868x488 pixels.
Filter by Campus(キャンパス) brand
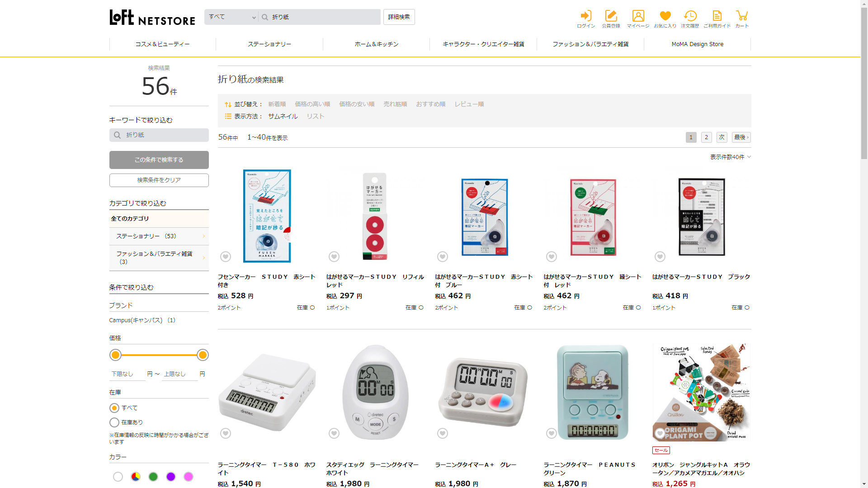142,320
